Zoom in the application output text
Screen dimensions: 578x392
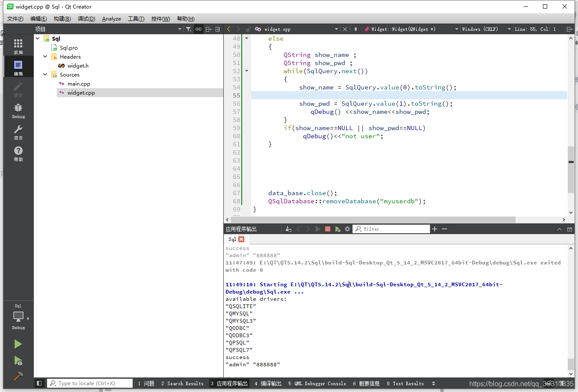pyautogui.click(x=435, y=229)
